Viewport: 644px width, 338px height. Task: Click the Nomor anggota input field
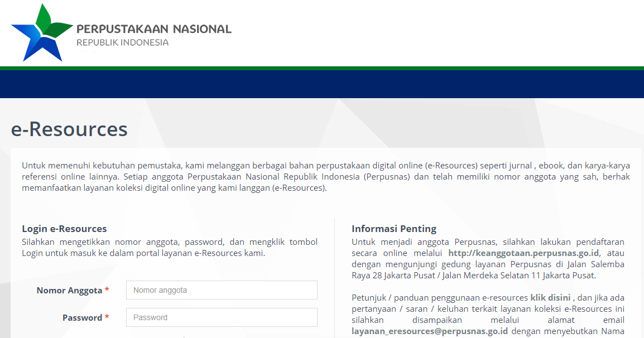[x=222, y=290]
